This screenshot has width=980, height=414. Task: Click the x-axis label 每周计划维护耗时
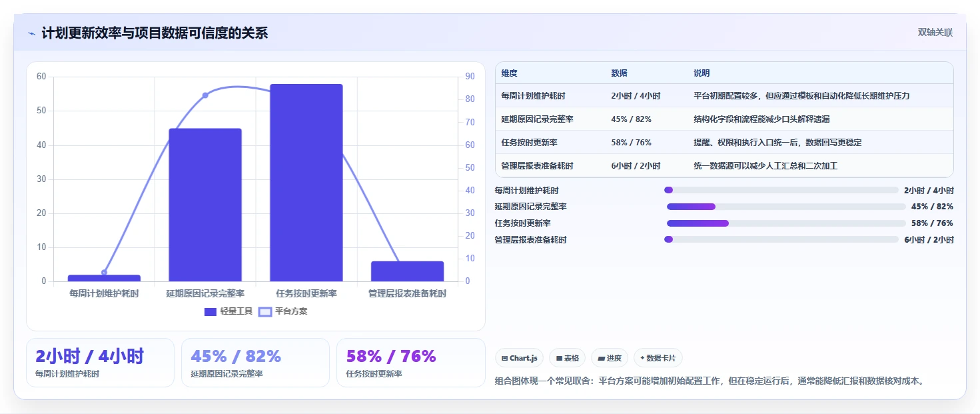coord(104,293)
